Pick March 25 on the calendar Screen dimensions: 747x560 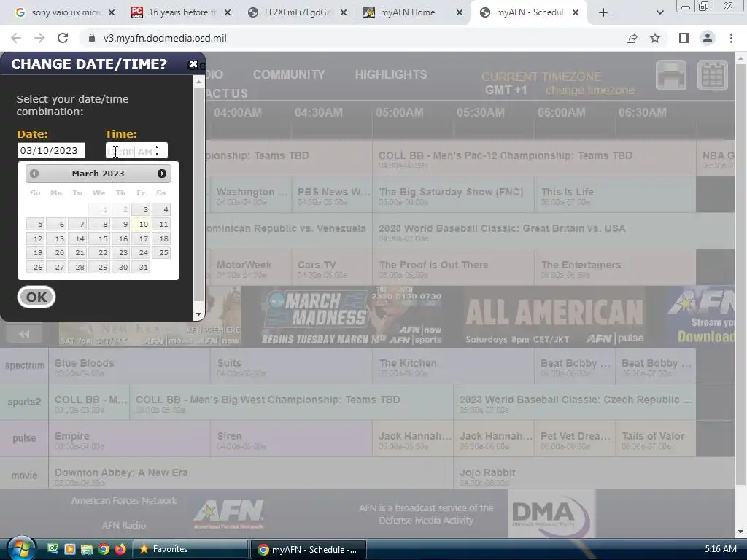click(161, 253)
